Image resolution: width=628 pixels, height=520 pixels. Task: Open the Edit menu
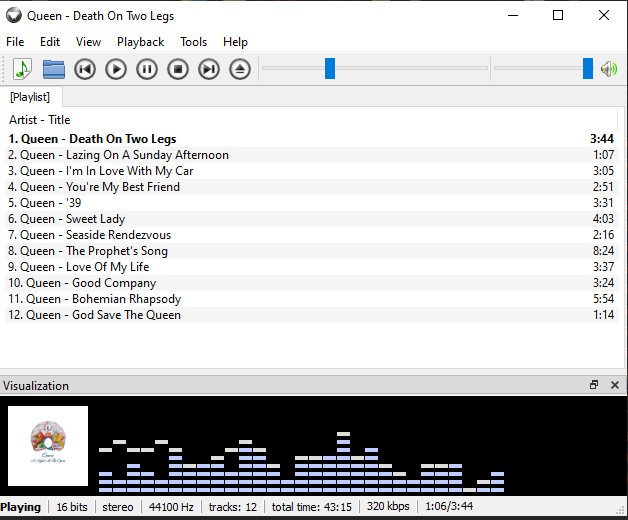(x=50, y=42)
